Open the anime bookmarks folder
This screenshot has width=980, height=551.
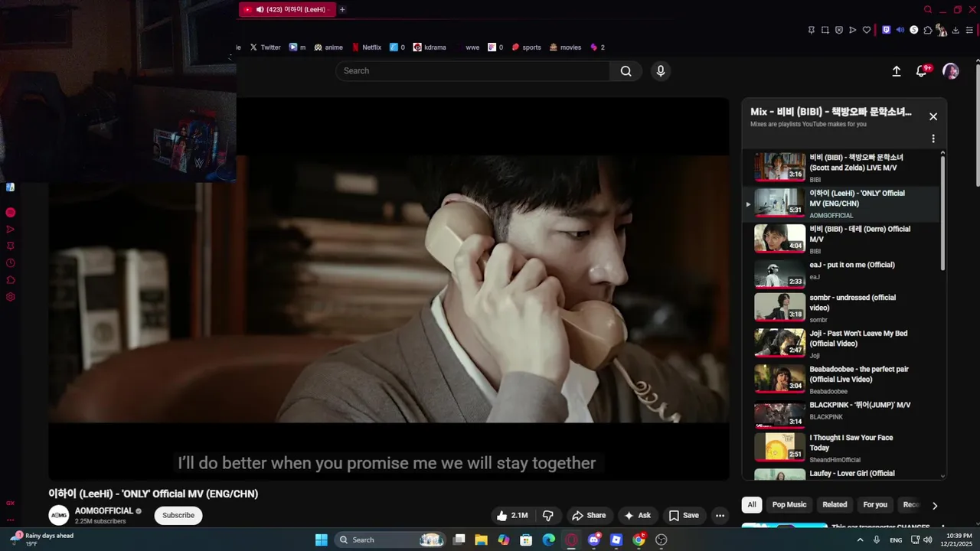[328, 47]
